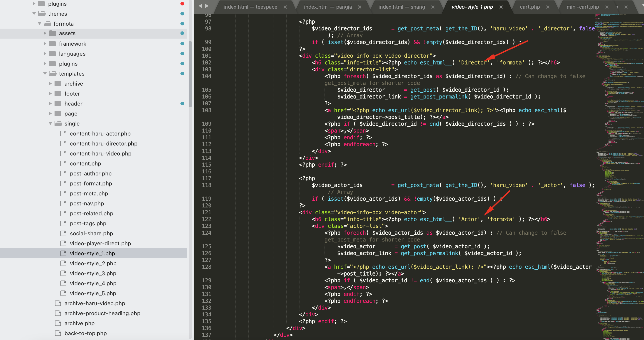Select the video-style_1.php tab
The width and height of the screenshot is (644, 340).
click(x=472, y=7)
